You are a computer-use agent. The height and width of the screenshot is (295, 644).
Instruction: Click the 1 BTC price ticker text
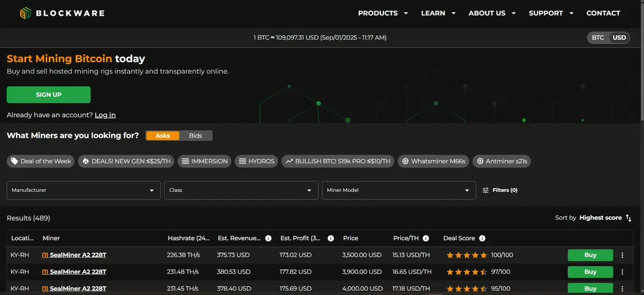pos(320,38)
